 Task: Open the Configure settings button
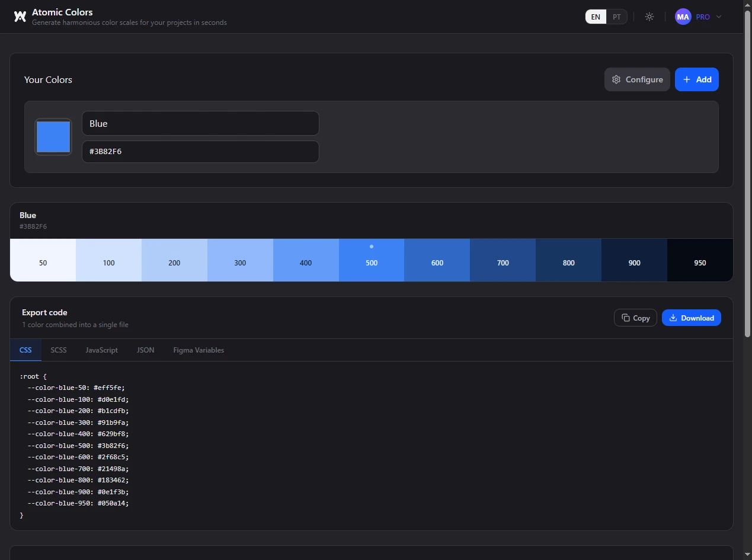point(637,79)
